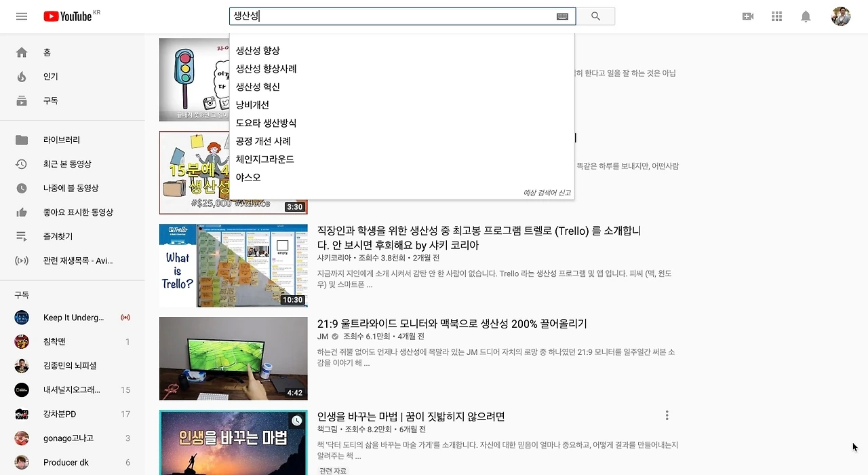Go to 책그림 channel name
Screen dimensions: 868x475
tap(327, 430)
